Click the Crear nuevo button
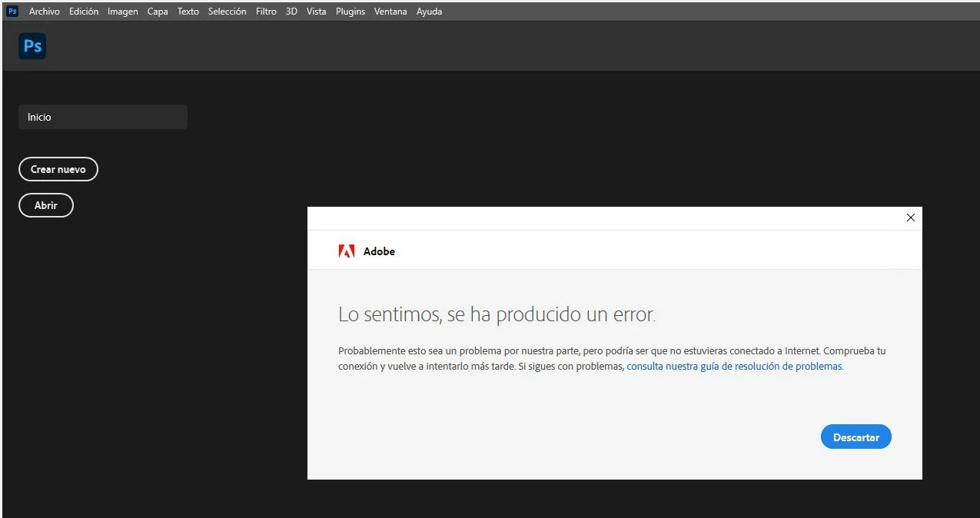 coord(58,169)
